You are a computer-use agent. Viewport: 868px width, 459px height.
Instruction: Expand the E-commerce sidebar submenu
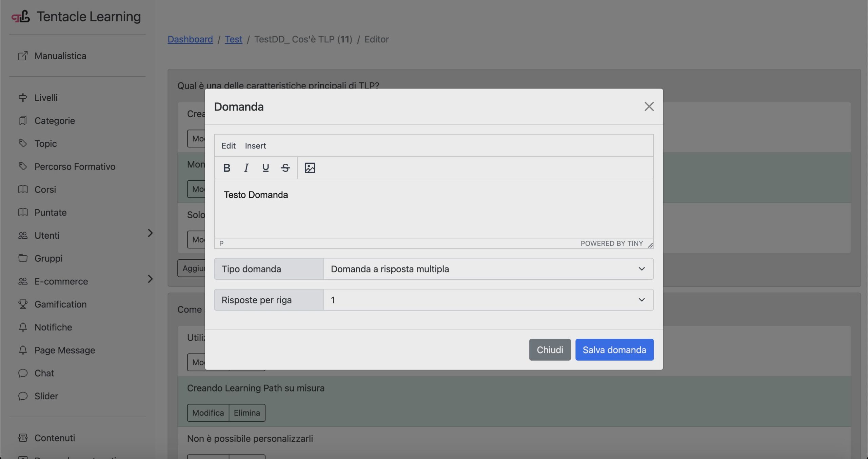point(150,279)
